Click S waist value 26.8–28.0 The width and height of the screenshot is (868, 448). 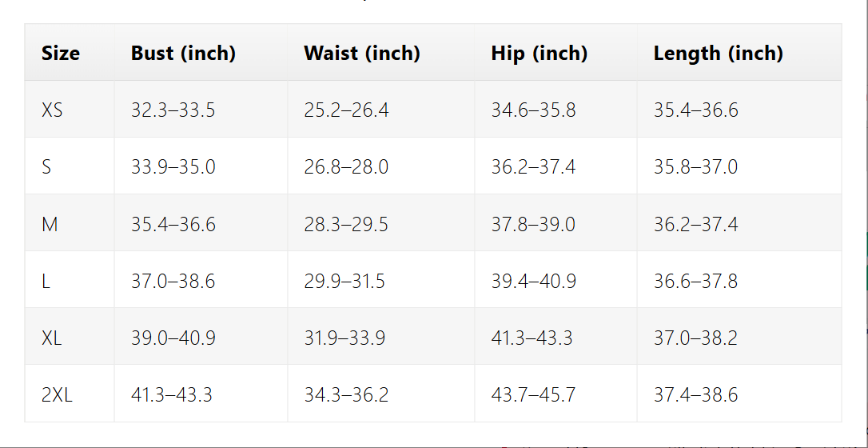tap(346, 167)
